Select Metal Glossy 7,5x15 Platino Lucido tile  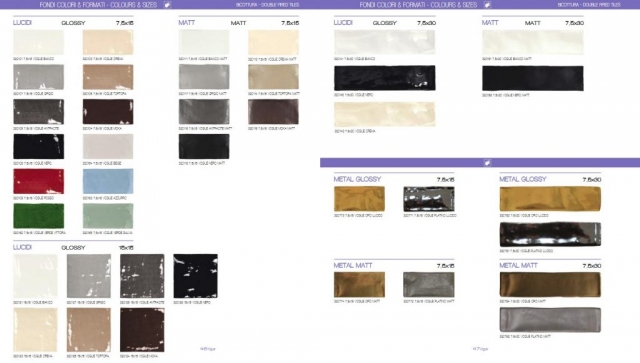(429, 199)
